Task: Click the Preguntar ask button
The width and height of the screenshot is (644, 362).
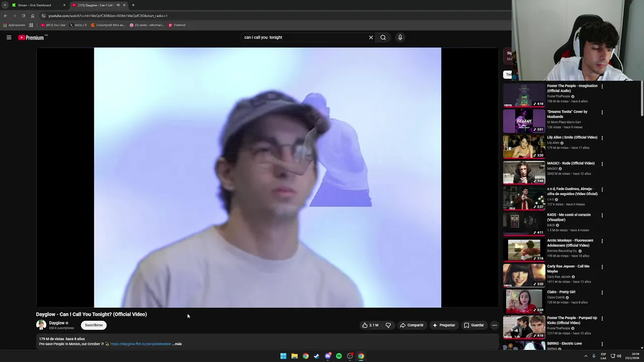Action: click(444, 325)
